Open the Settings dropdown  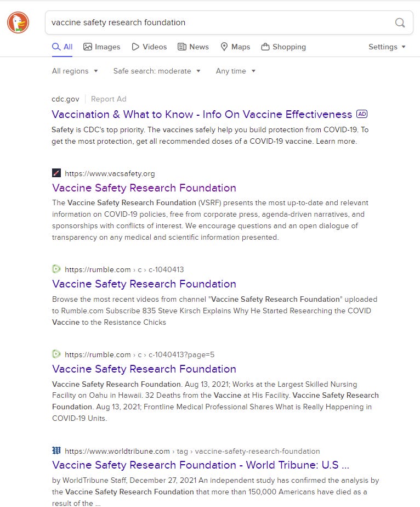[x=387, y=47]
